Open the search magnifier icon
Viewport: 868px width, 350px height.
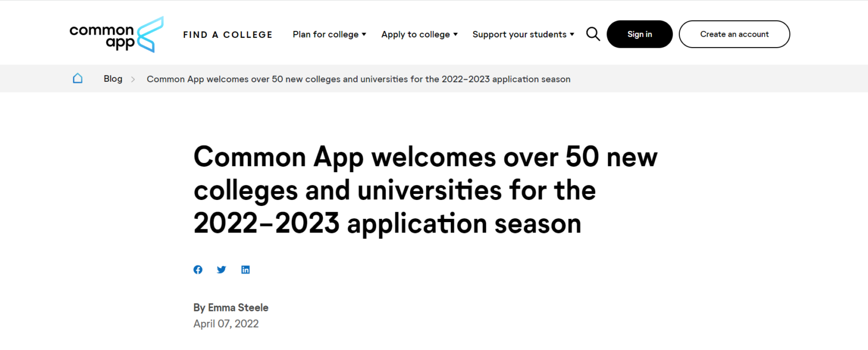click(593, 34)
